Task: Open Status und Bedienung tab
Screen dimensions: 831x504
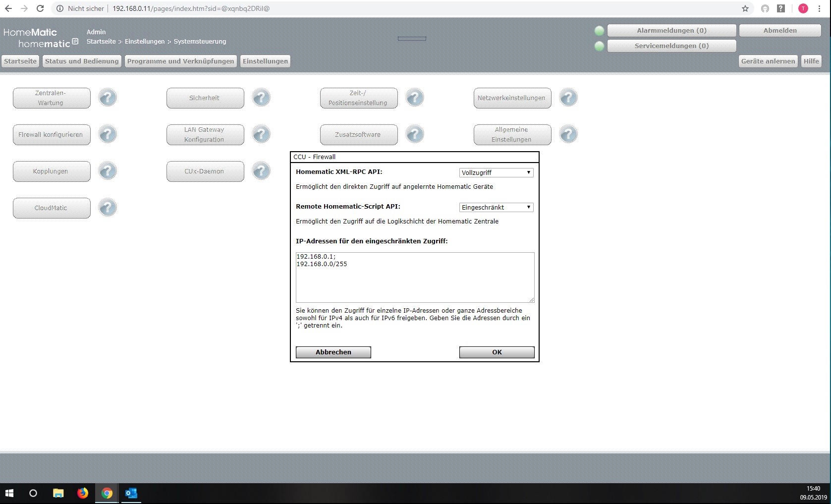Action: tap(82, 61)
